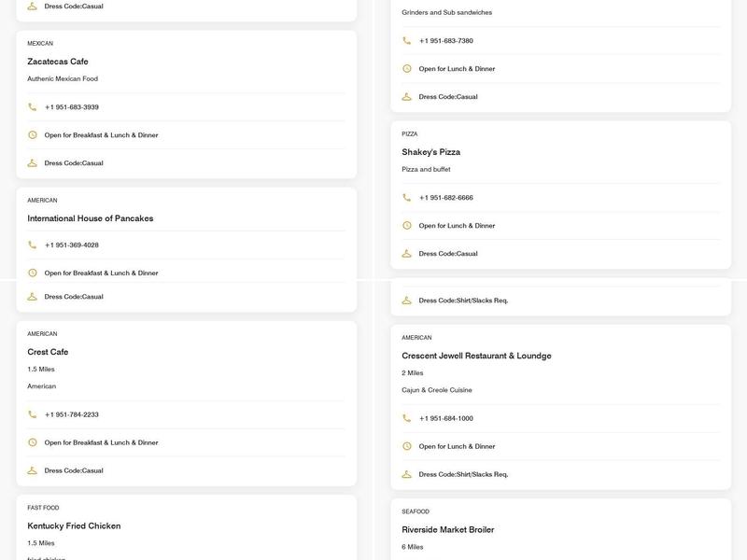Click hanger icon in Crescent Jewell card
The height and width of the screenshot is (560, 747).
(406, 474)
